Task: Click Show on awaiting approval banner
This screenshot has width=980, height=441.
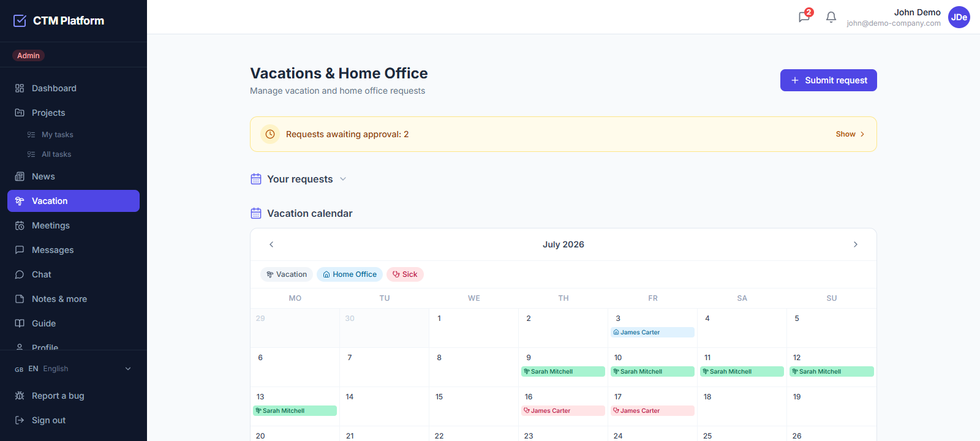Action: pos(850,134)
